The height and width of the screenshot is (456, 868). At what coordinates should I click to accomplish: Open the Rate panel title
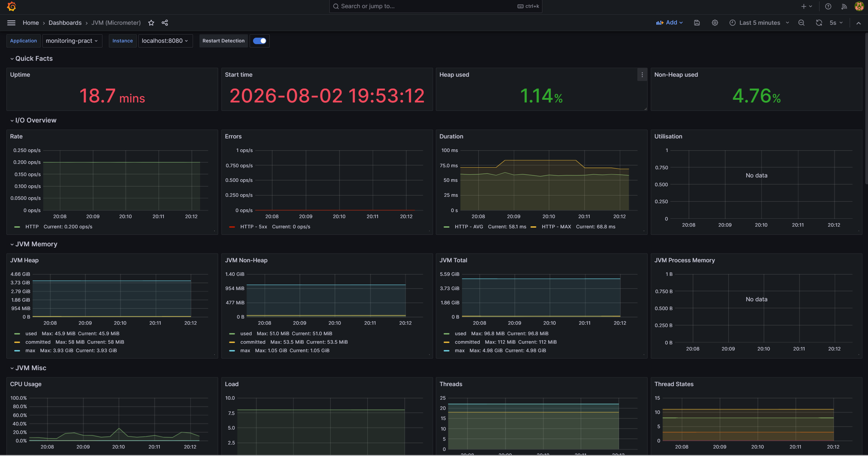point(16,136)
